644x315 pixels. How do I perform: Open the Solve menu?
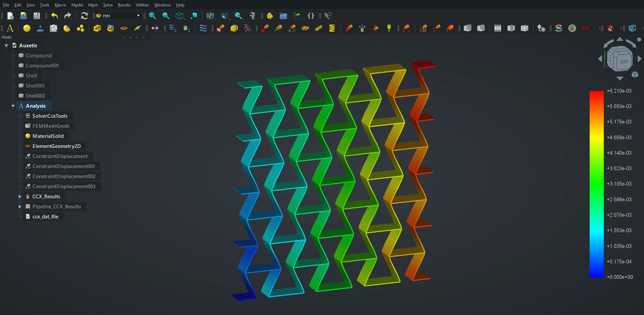[108, 5]
